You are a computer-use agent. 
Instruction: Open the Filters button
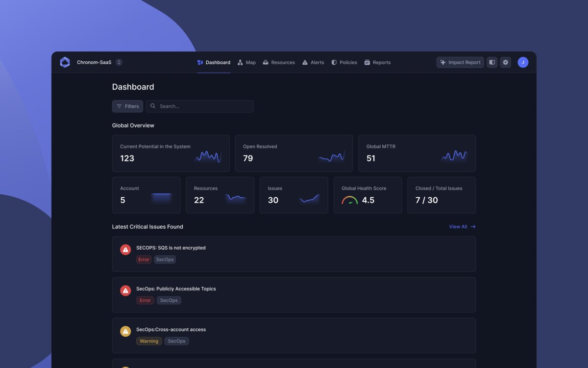(127, 106)
